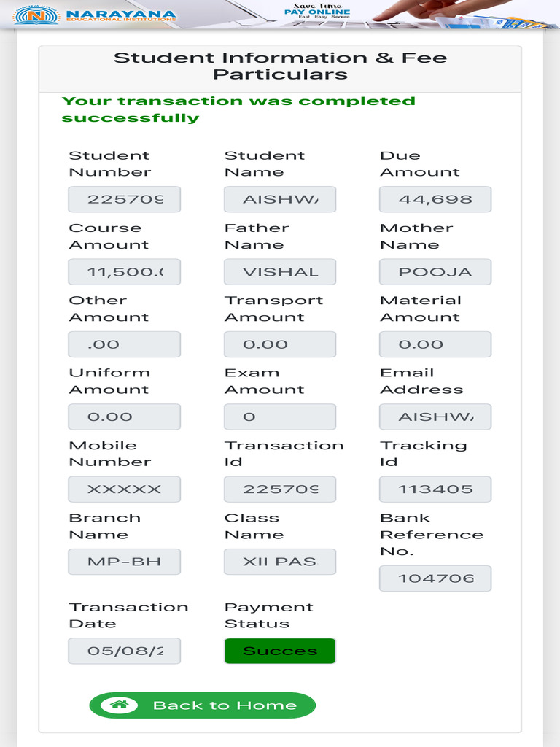The image size is (560, 747).
Task: Click the Student Name input field
Action: pyautogui.click(x=280, y=199)
